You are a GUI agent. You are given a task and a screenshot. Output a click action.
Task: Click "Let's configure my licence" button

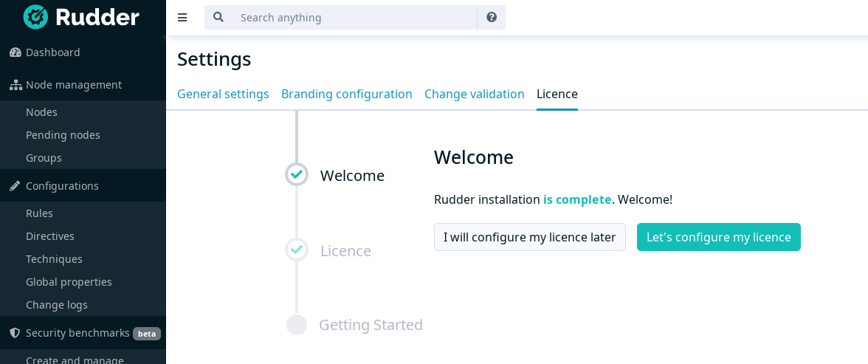[x=719, y=237]
